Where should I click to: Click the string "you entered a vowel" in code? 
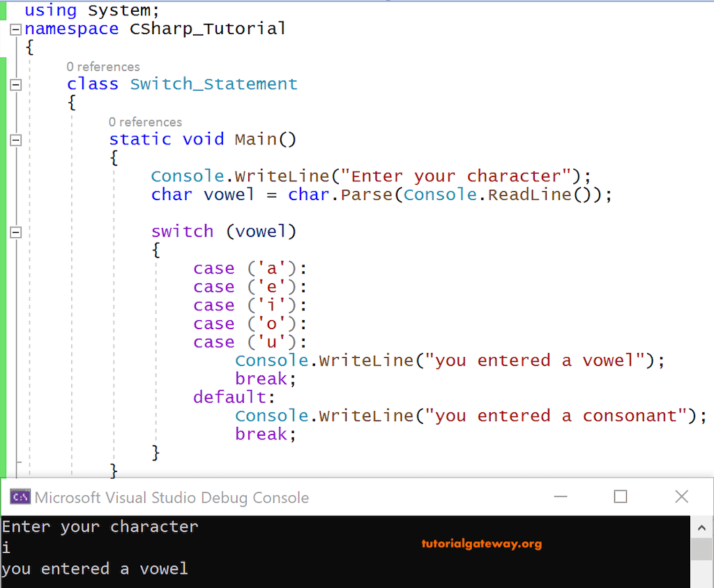click(535, 361)
